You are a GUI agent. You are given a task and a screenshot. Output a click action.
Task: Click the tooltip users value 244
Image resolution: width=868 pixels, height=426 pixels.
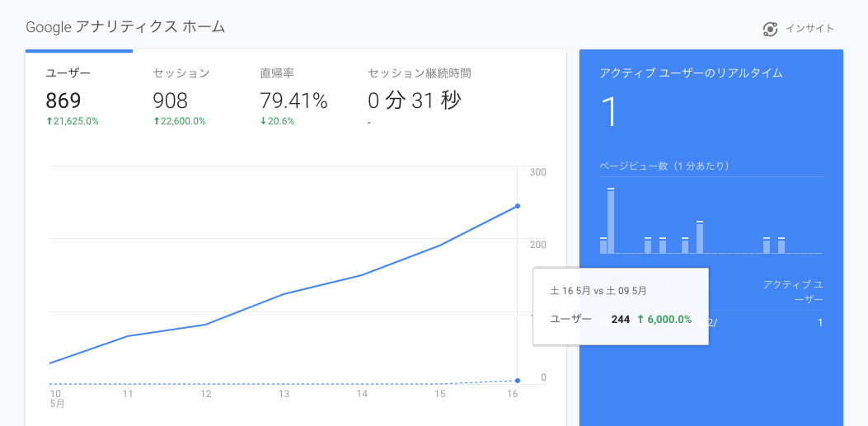click(621, 319)
